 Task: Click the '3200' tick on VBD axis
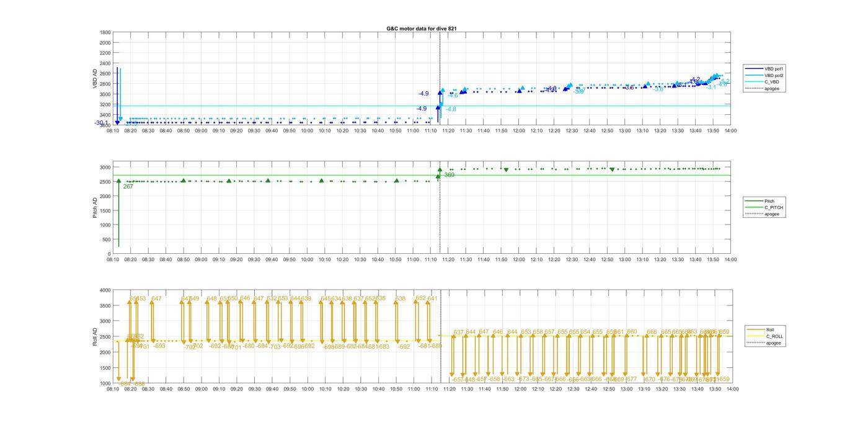pyautogui.click(x=105, y=104)
